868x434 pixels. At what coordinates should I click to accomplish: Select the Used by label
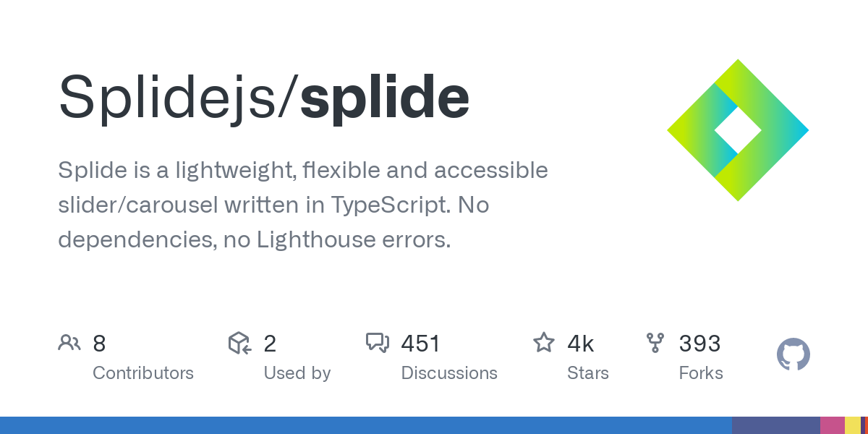[297, 373]
